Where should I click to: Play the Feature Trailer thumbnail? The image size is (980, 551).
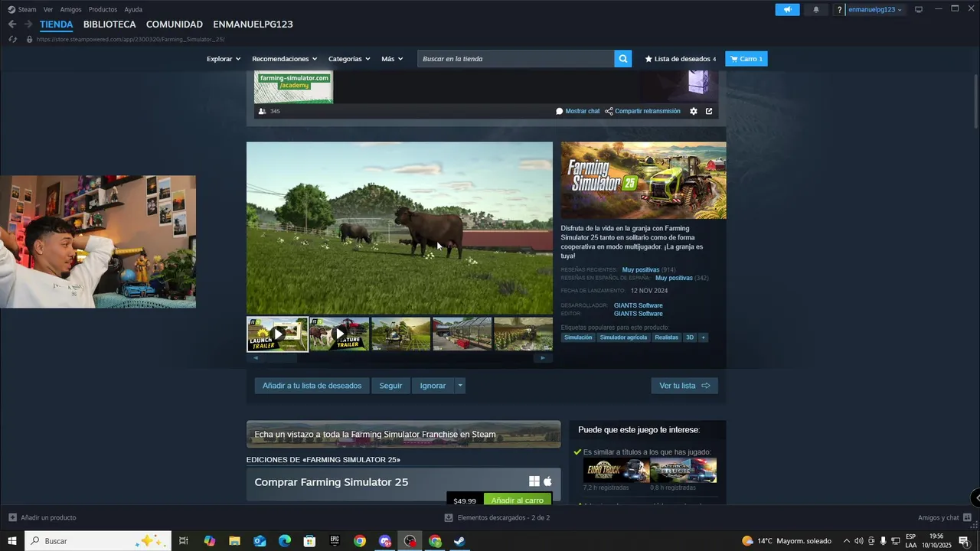coord(339,334)
